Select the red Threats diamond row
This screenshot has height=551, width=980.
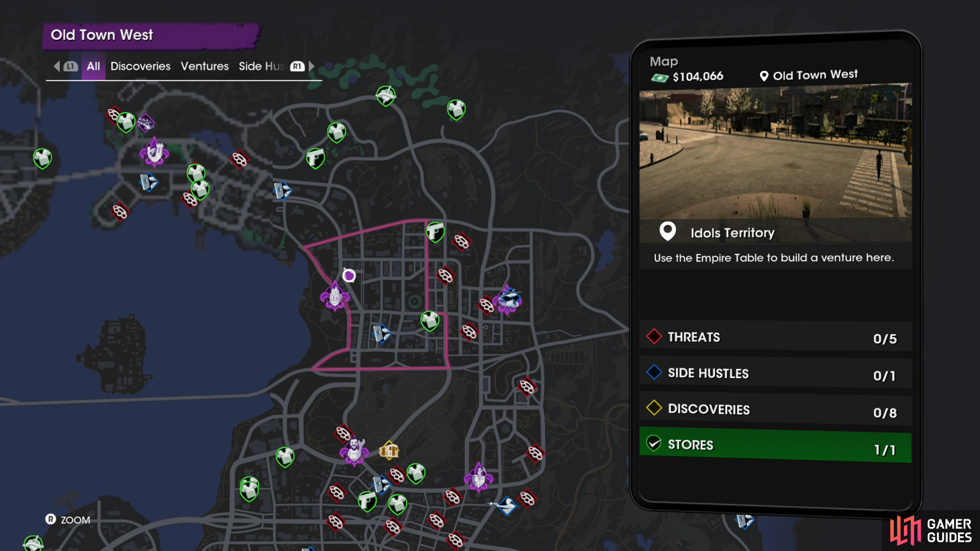coord(775,337)
